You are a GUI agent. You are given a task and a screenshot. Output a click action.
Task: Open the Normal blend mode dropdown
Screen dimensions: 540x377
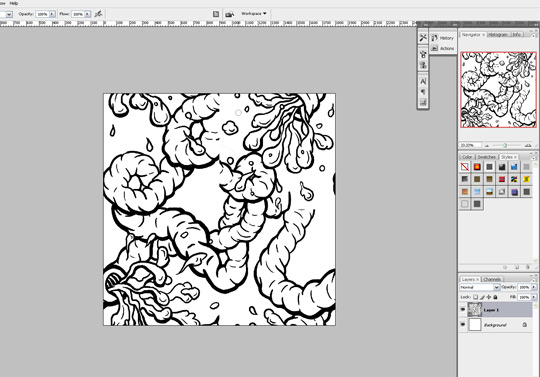pos(479,287)
